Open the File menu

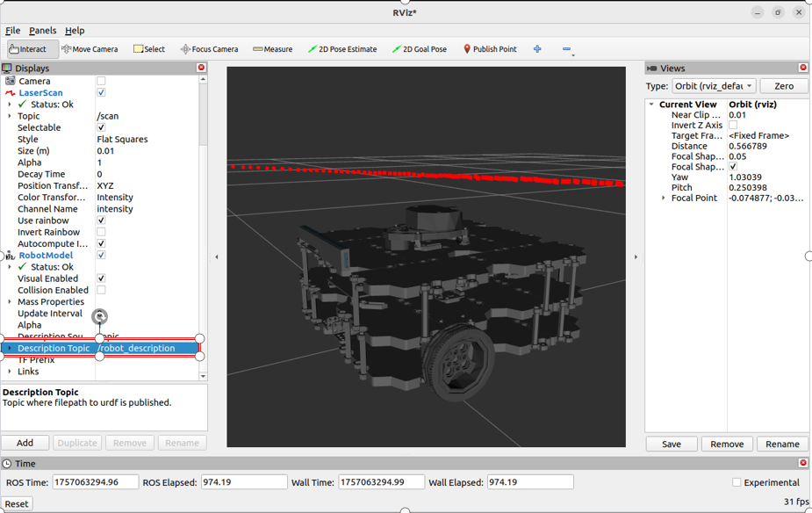point(13,30)
